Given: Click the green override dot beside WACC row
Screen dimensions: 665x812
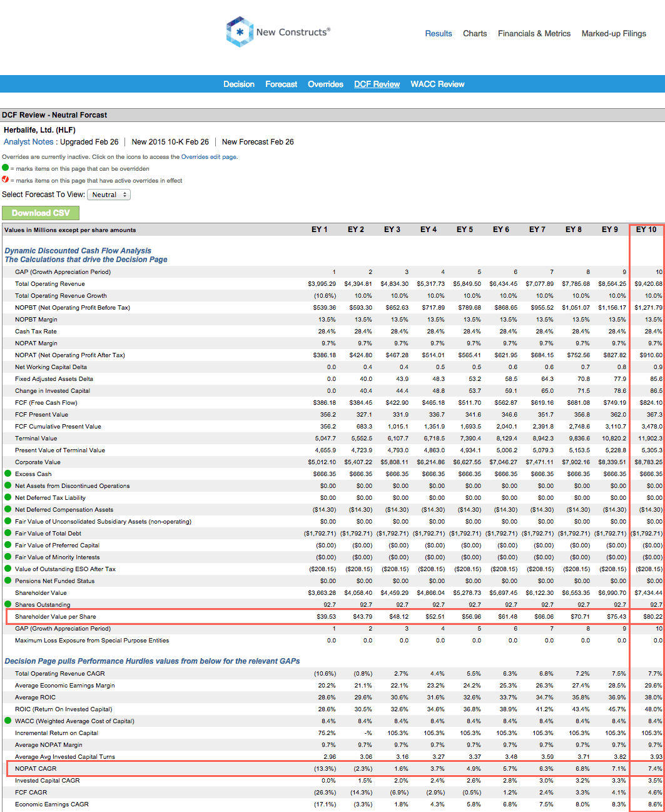Looking at the screenshot, I should (x=8, y=721).
